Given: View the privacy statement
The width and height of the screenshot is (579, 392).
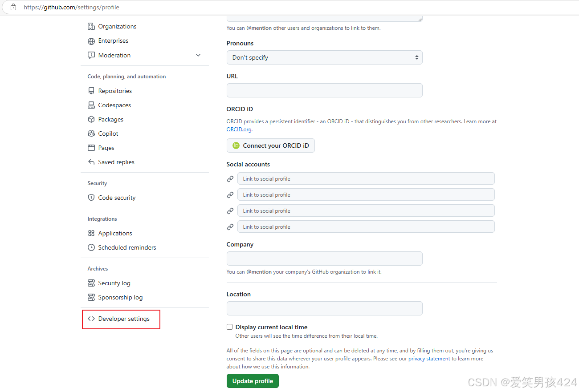Looking at the screenshot, I should coord(428,358).
